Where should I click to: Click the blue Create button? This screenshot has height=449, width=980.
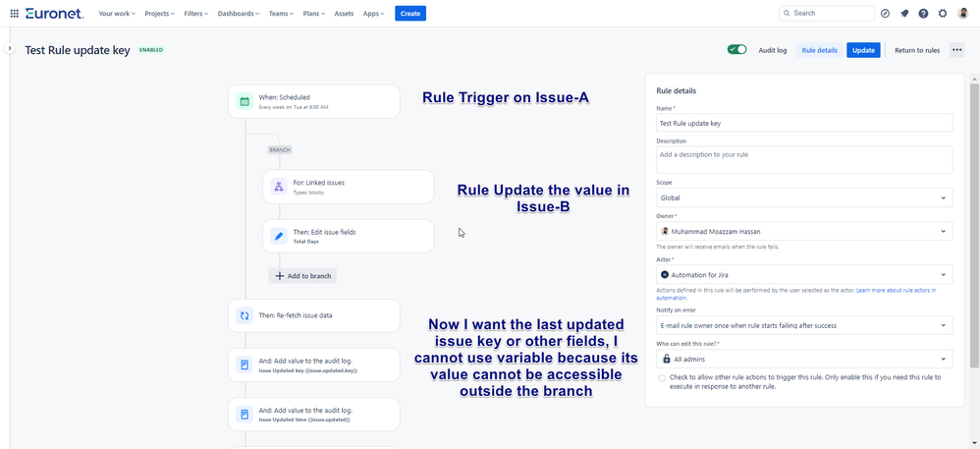[410, 13]
